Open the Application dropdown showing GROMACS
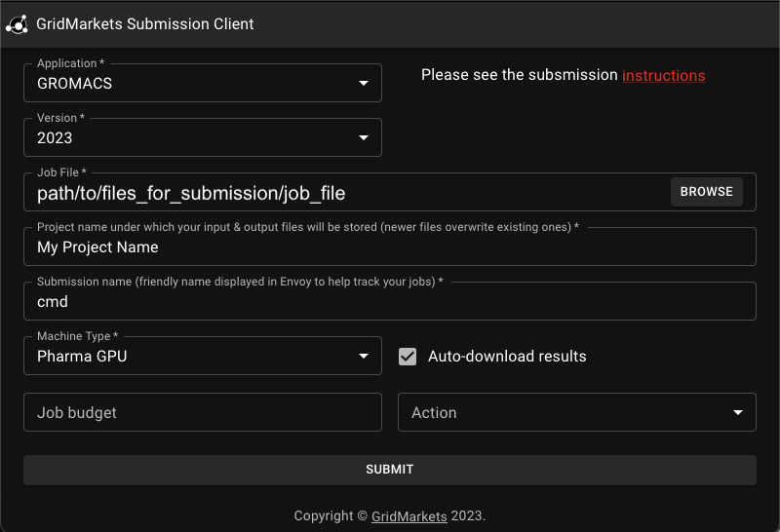This screenshot has height=532, width=780. pyautogui.click(x=203, y=83)
